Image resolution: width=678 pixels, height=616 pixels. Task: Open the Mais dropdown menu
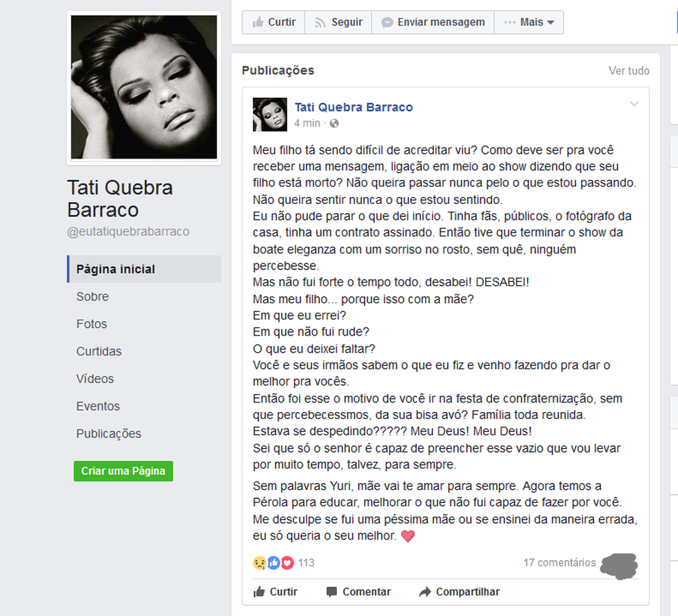click(528, 23)
